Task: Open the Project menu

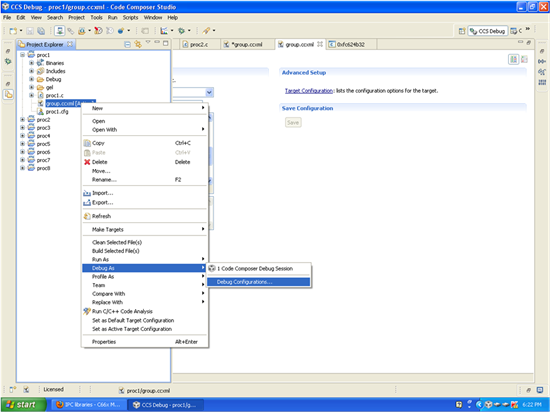Action: [76, 18]
